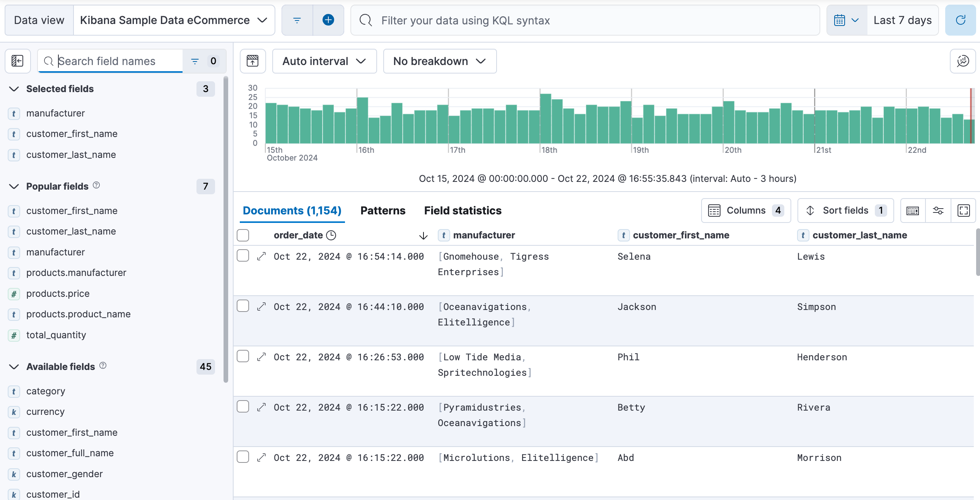Switch to the Patterns tab
This screenshot has height=500, width=980.
click(x=383, y=210)
